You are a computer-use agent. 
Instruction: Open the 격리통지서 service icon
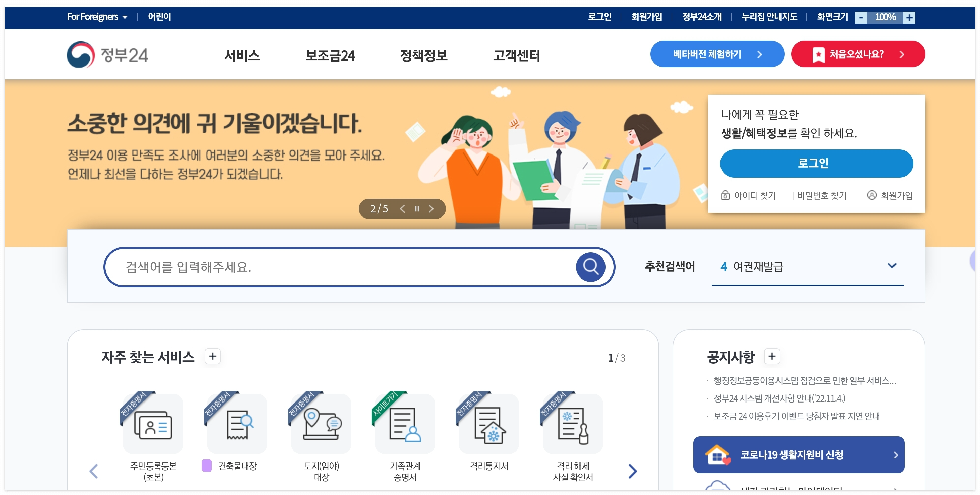pyautogui.click(x=489, y=424)
